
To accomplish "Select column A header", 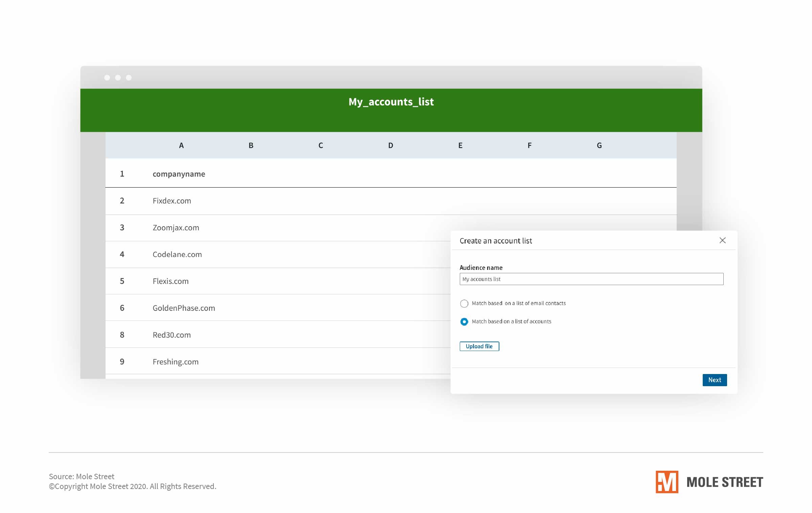I will coord(181,145).
